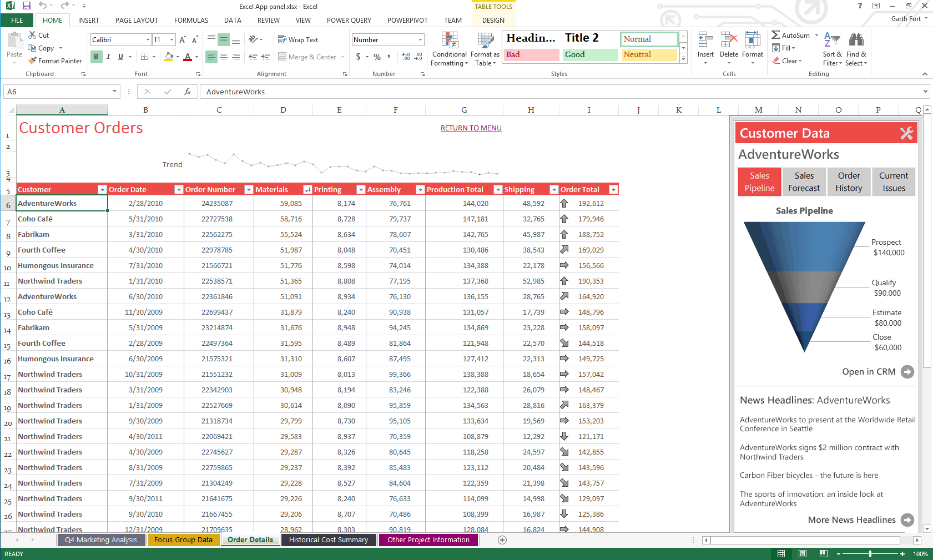
Task: Apply the Bad cell style
Action: (532, 55)
